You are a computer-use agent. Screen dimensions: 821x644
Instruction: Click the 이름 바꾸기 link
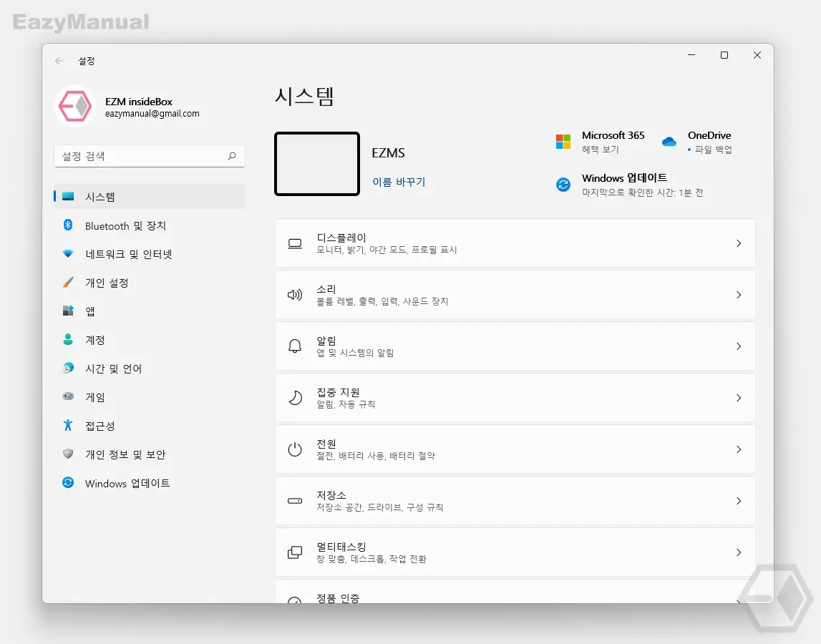pos(399,182)
